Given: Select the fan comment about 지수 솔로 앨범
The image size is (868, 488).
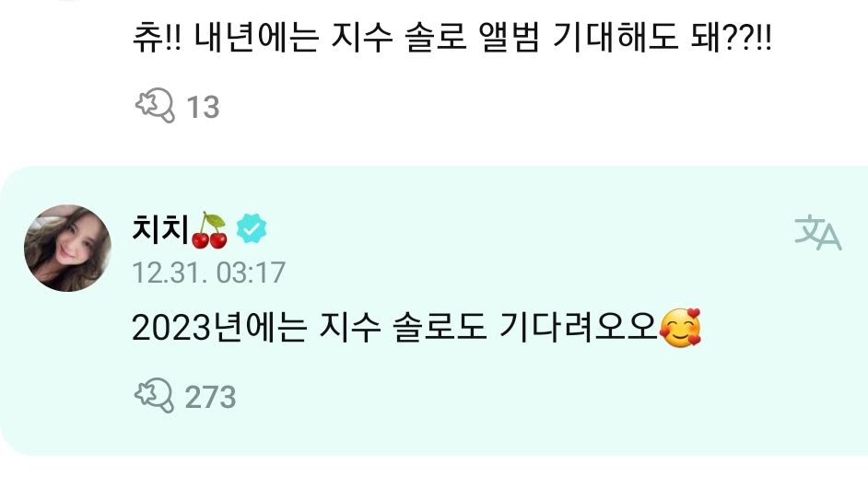Looking at the screenshot, I should [x=452, y=39].
